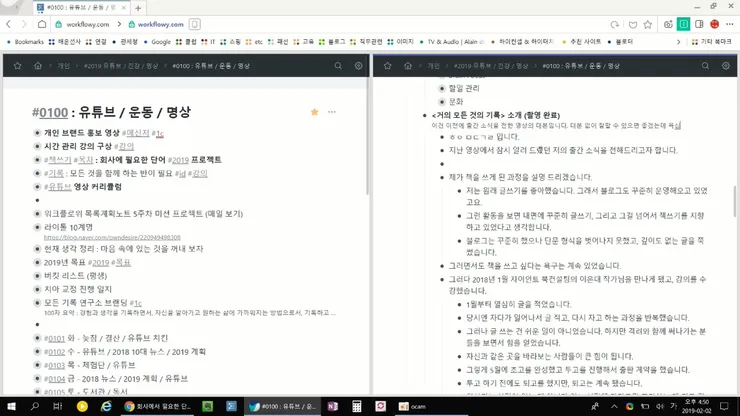Go home in left WorkFlowy pane breadcrumb
This screenshot has height=416, width=740.
(38, 66)
